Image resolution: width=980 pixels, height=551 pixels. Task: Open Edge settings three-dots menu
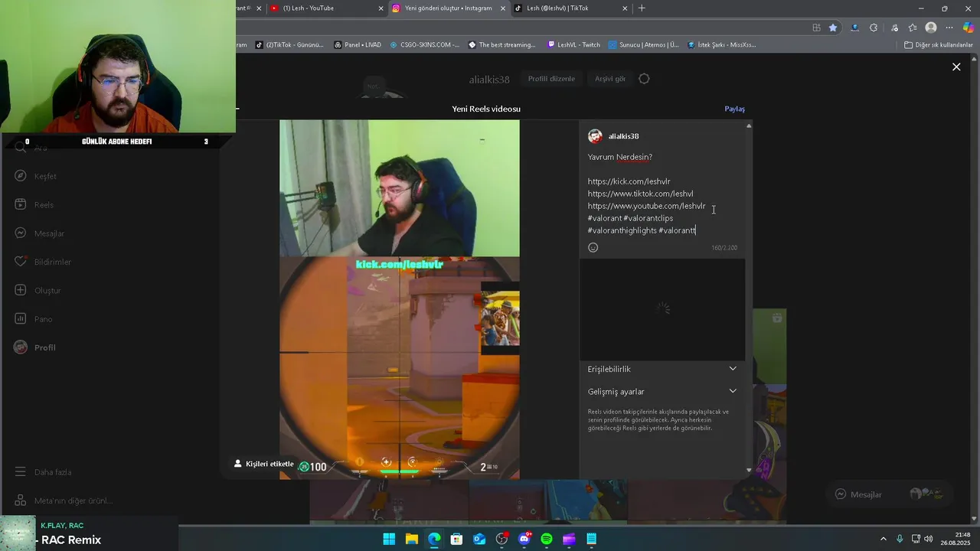[x=949, y=28]
